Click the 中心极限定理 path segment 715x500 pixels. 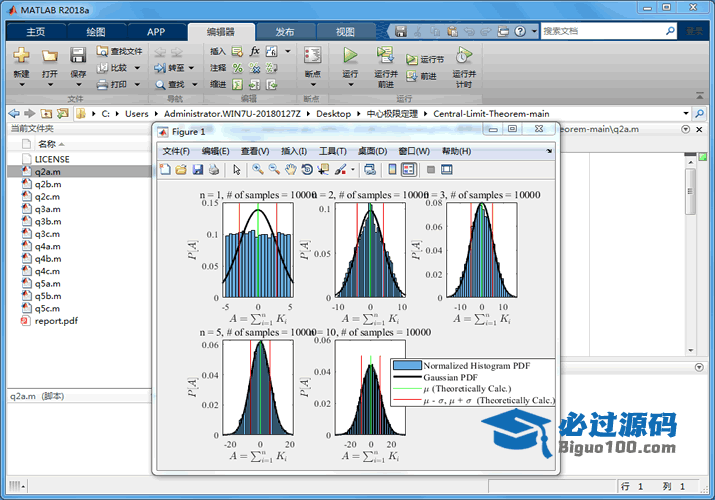392,113
